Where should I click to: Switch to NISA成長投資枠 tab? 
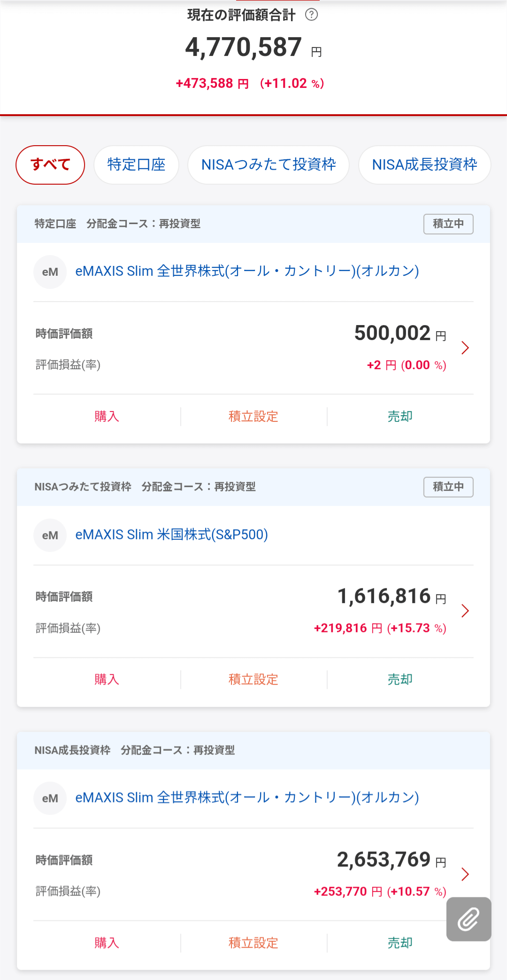pyautogui.click(x=424, y=165)
